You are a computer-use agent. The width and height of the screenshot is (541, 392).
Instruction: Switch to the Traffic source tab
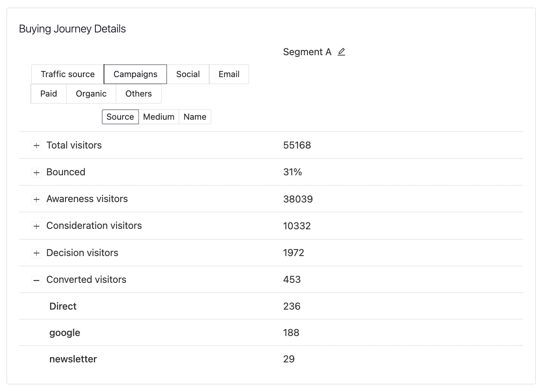pos(67,74)
